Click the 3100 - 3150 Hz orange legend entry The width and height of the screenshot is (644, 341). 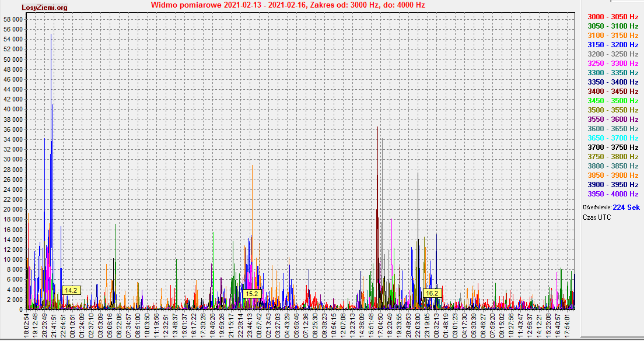click(612, 36)
